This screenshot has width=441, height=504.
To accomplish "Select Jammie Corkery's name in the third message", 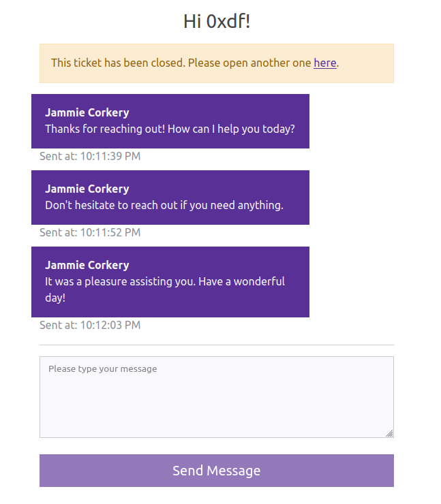I will pos(87,265).
